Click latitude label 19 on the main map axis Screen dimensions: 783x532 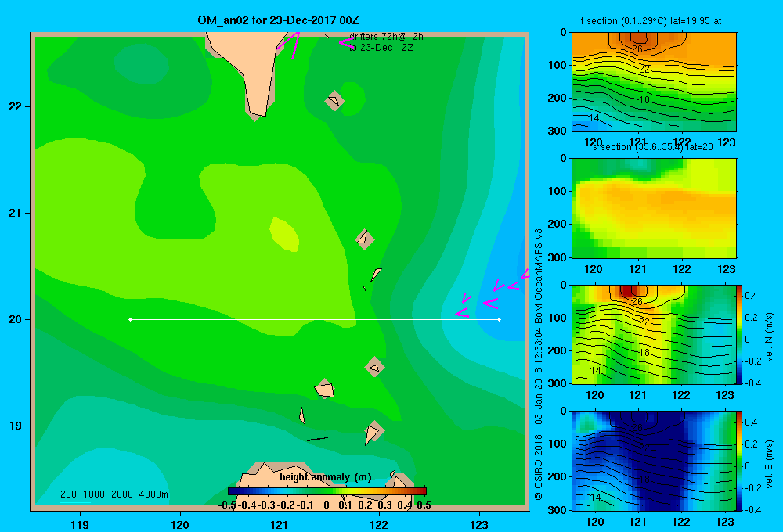click(x=15, y=426)
